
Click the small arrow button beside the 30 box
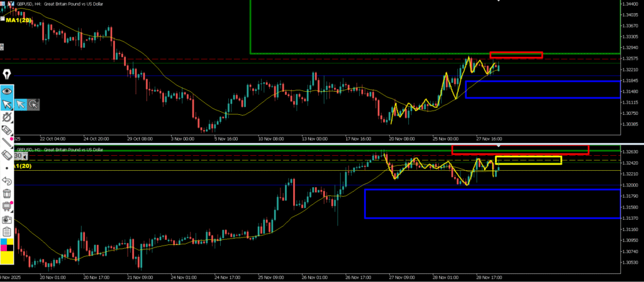pyautogui.click(x=25, y=156)
